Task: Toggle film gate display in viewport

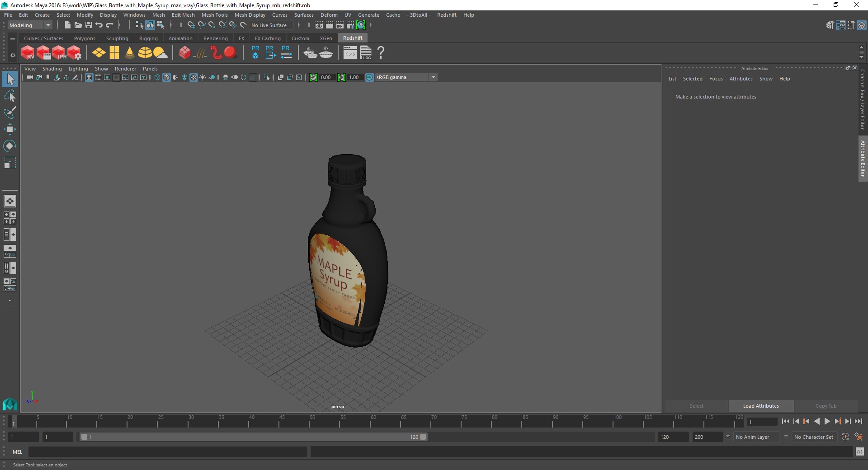Action: coord(98,78)
